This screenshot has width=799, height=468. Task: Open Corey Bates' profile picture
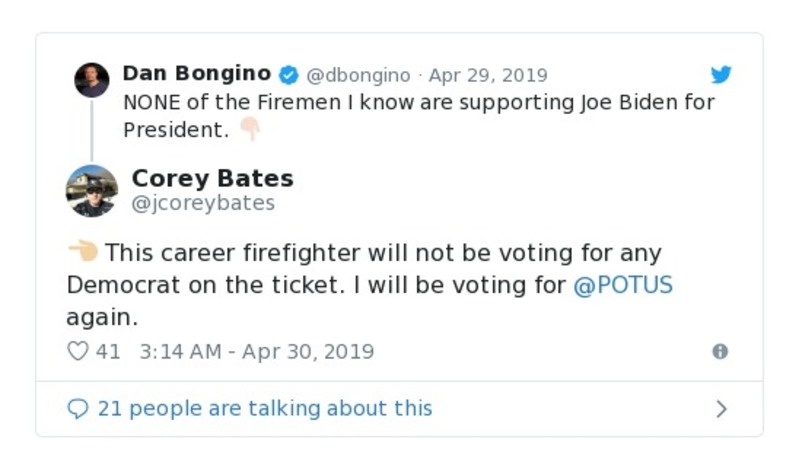pyautogui.click(x=92, y=190)
